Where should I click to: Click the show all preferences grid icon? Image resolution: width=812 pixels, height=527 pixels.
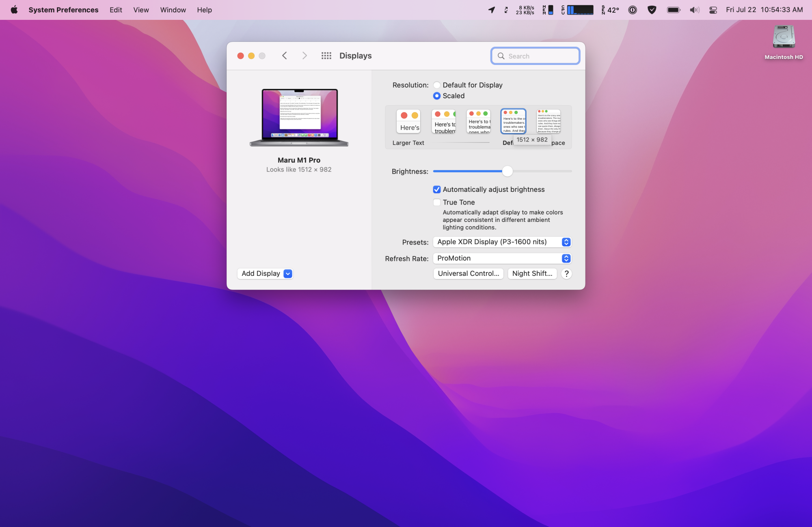point(326,56)
